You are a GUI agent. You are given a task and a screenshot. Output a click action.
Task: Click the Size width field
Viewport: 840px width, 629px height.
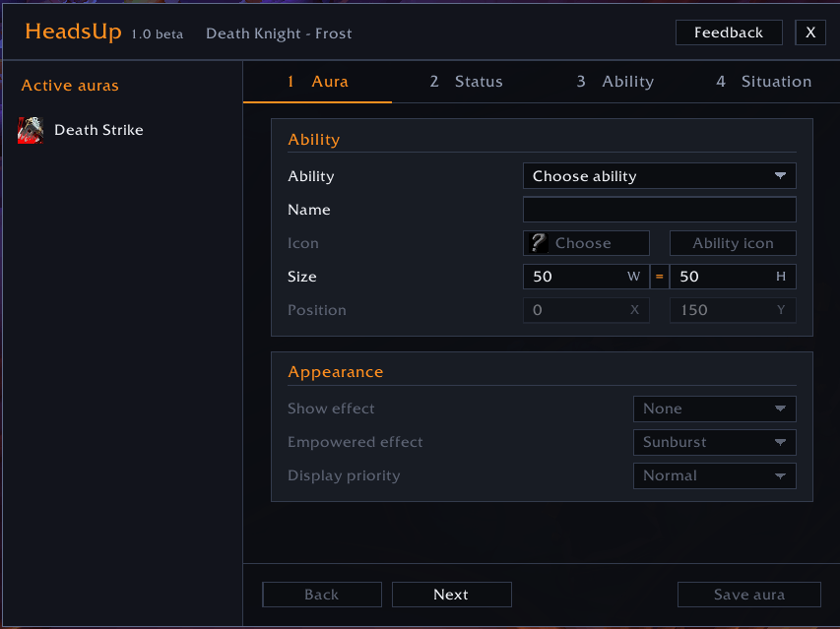click(x=586, y=277)
